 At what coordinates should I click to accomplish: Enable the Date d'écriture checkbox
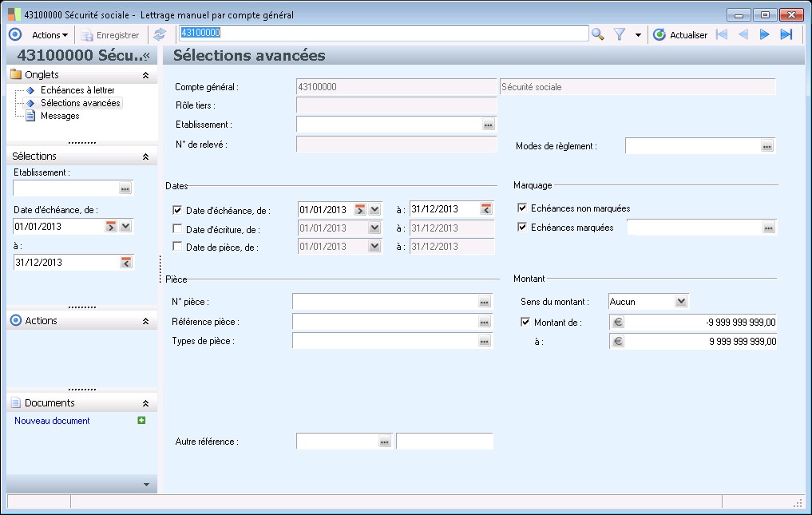[x=177, y=228]
